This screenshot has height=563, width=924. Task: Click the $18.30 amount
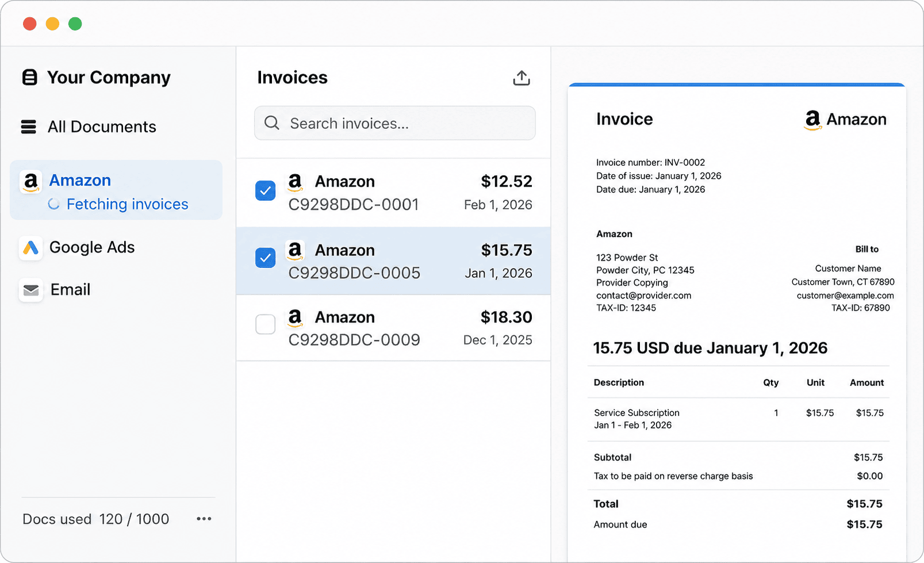tap(507, 317)
